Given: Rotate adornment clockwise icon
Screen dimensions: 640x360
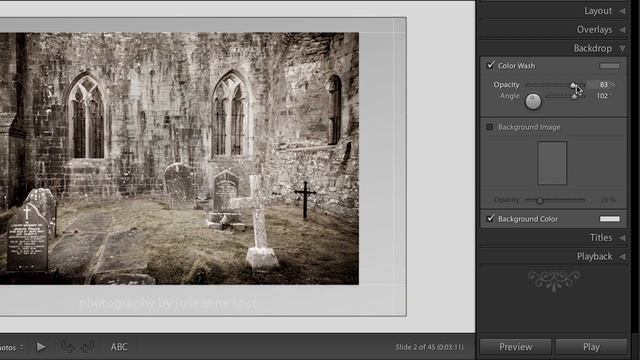Looking at the screenshot, I should [x=87, y=347].
